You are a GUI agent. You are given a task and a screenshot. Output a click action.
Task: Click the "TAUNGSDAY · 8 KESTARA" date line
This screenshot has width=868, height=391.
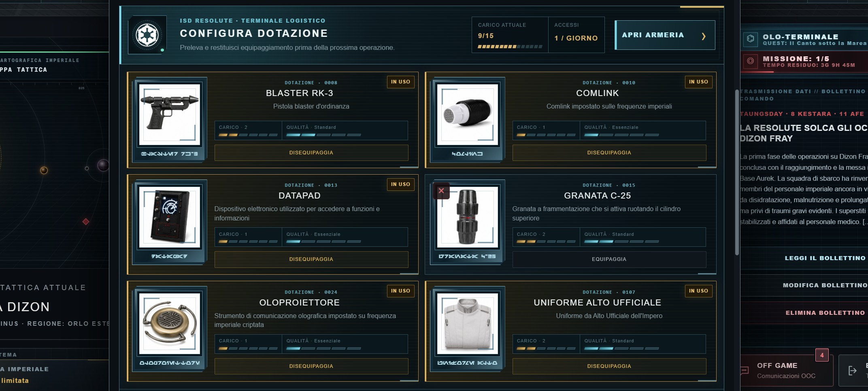(x=802, y=114)
